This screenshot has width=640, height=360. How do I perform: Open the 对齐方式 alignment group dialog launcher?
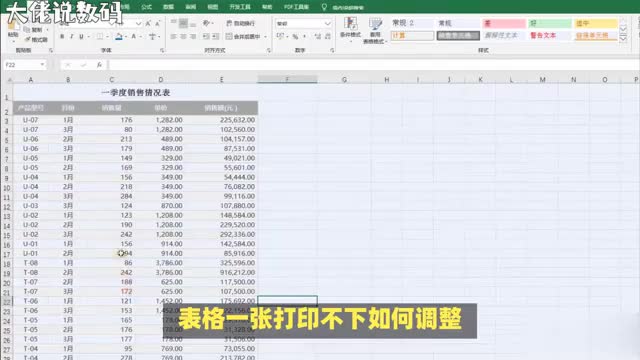point(269,51)
